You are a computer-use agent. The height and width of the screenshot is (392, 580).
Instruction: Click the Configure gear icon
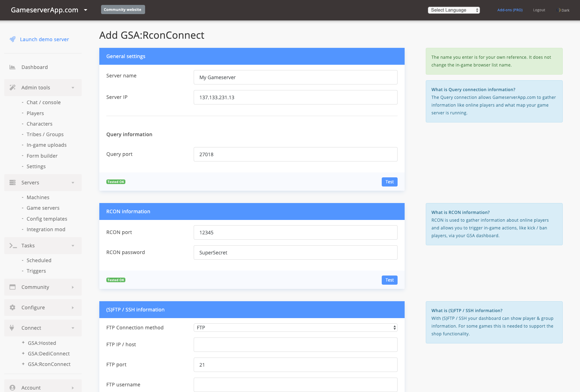(x=12, y=308)
